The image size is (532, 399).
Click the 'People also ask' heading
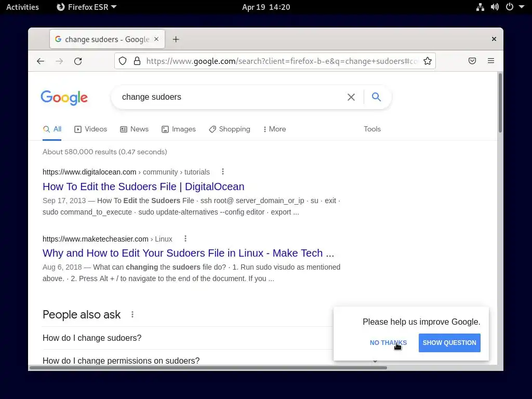click(82, 314)
